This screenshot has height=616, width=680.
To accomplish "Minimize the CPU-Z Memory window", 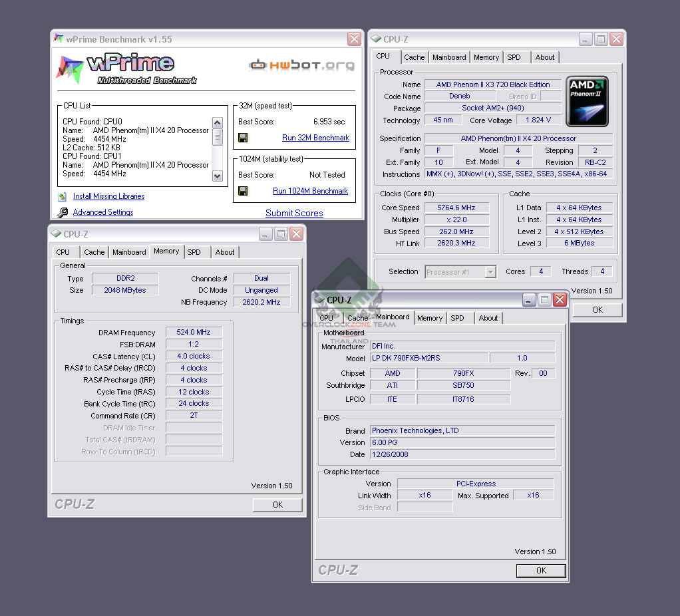I will pos(266,234).
